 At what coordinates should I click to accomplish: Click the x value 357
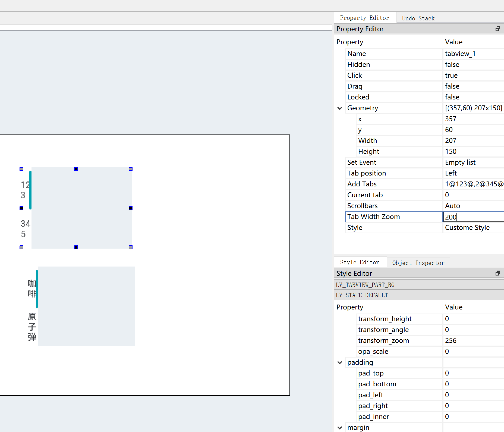click(473, 119)
